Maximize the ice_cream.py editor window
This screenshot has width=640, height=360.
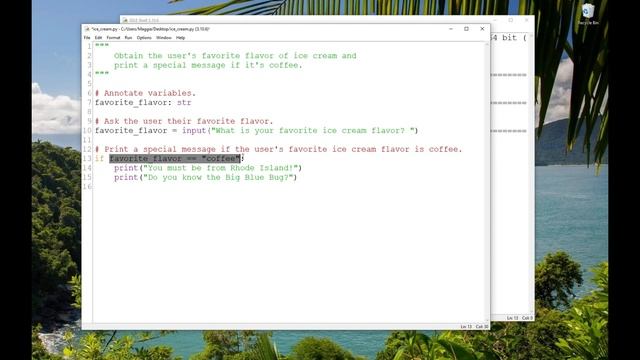click(x=467, y=29)
